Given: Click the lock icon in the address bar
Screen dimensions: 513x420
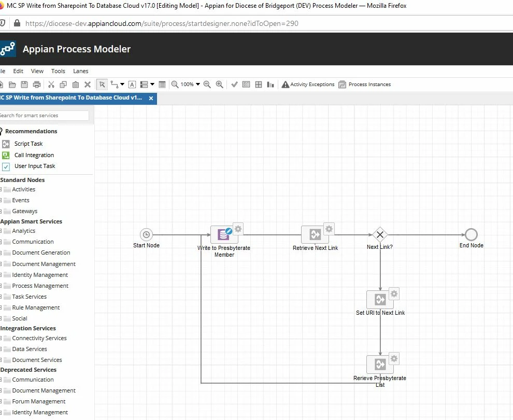Looking at the screenshot, I should (17, 23).
